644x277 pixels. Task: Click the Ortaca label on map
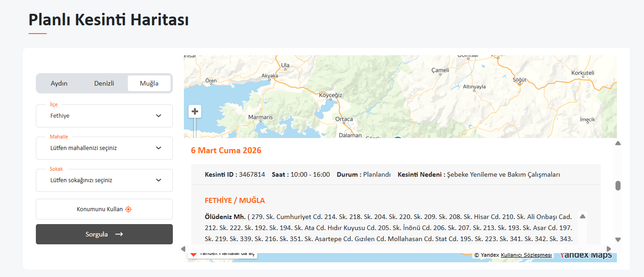pyautogui.click(x=344, y=119)
